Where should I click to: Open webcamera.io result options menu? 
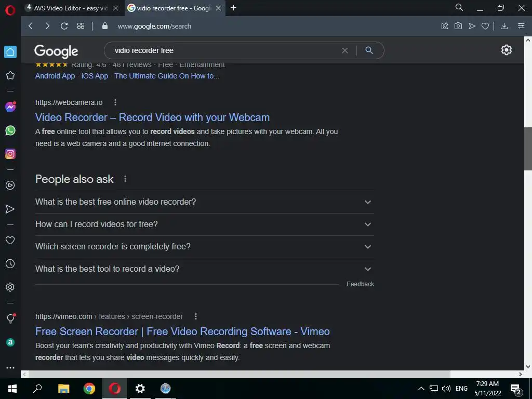click(115, 102)
